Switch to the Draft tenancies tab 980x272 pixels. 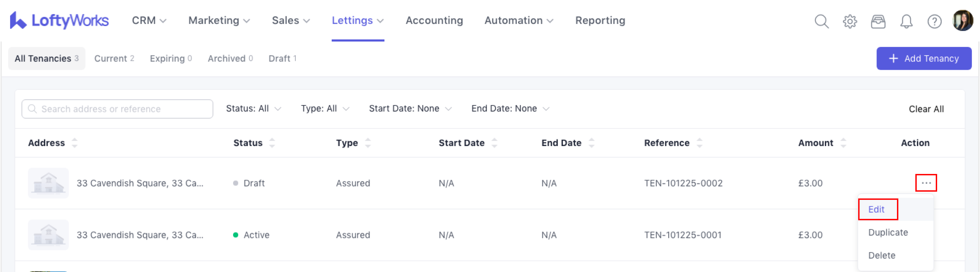[282, 59]
